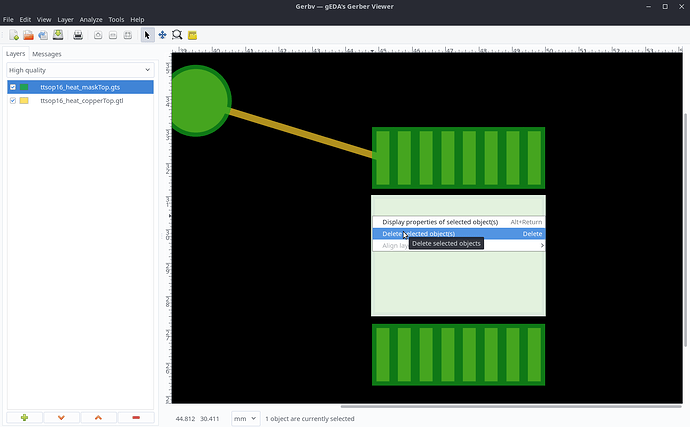The width and height of the screenshot is (690, 427).
Task: Select the Zoom tool
Action: tap(177, 35)
